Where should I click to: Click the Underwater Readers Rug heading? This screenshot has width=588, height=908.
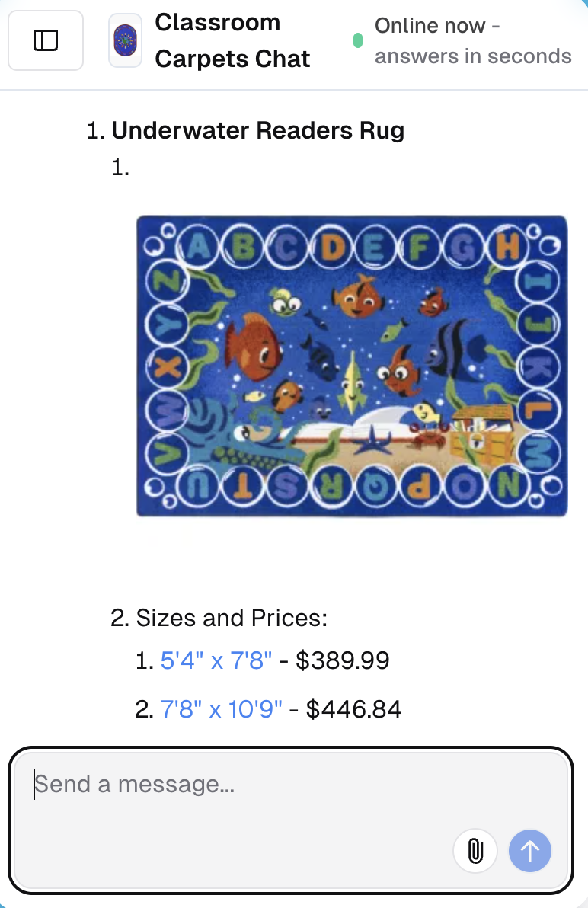pos(257,130)
